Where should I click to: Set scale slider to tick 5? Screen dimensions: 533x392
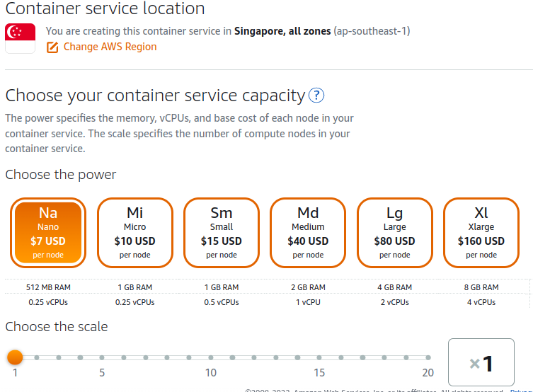click(102, 357)
